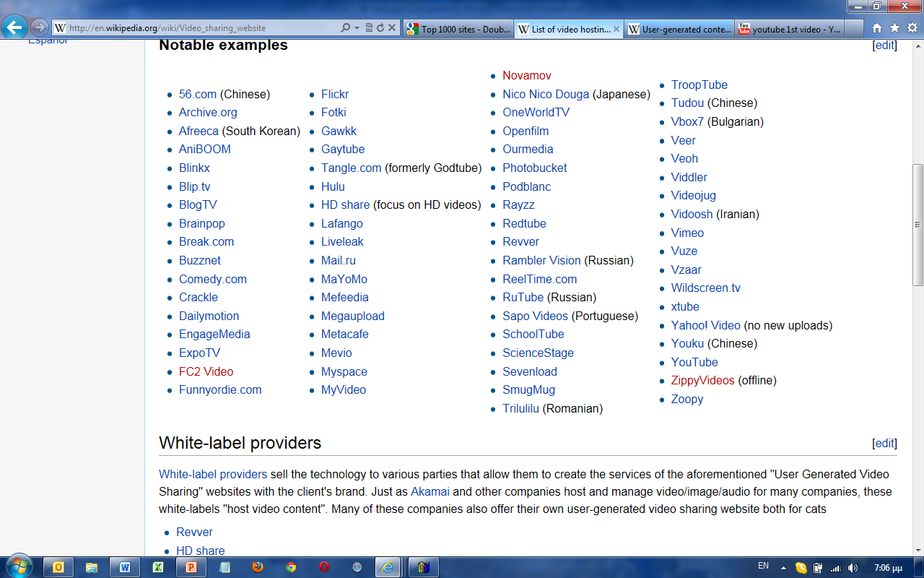Open the ZippyVideos red link

click(702, 380)
